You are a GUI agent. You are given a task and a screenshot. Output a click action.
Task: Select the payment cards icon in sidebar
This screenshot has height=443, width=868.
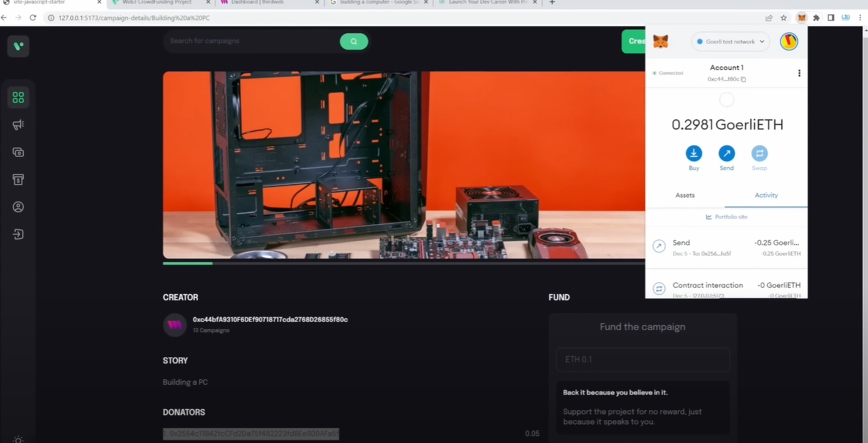pyautogui.click(x=18, y=152)
